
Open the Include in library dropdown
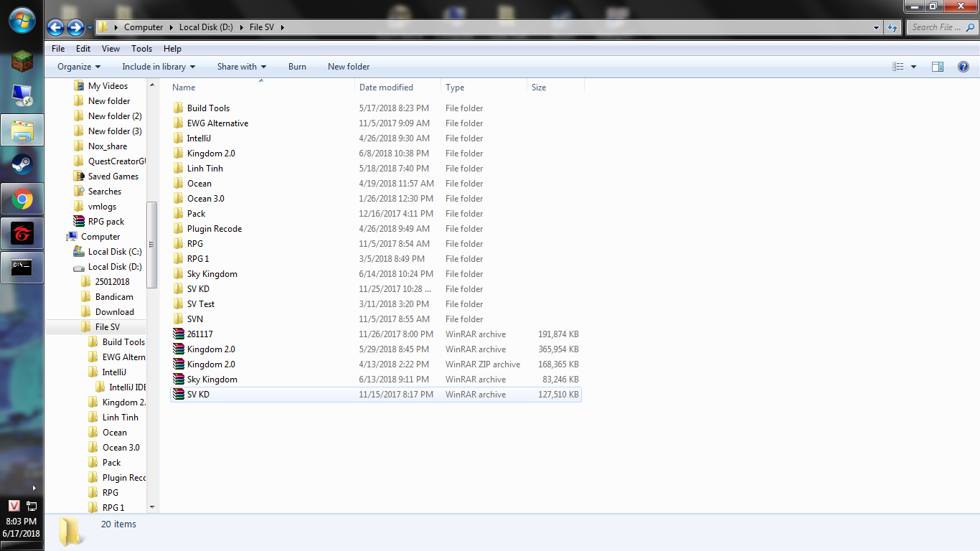click(159, 67)
